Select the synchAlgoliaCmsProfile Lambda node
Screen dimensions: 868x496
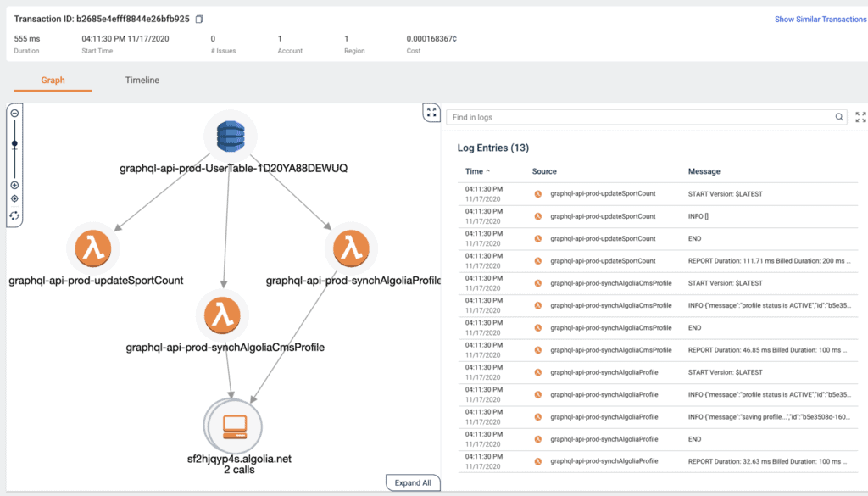click(x=223, y=315)
